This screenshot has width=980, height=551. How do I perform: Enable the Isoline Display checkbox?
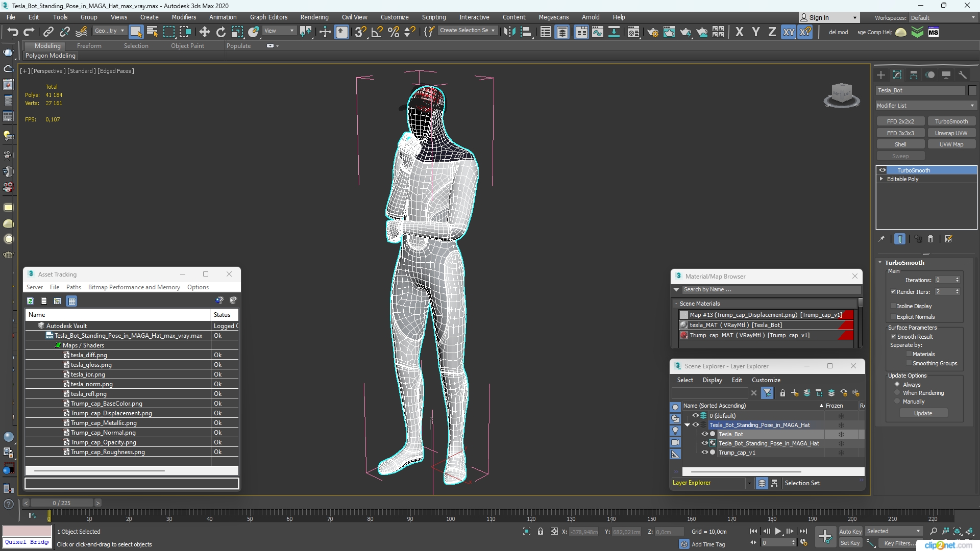coord(893,306)
